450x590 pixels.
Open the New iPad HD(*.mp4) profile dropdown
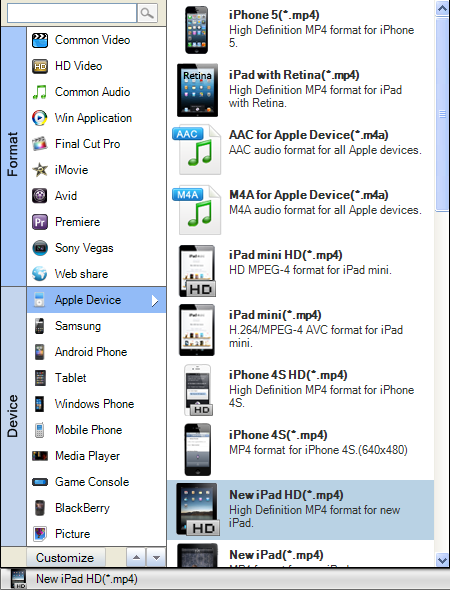click(225, 579)
